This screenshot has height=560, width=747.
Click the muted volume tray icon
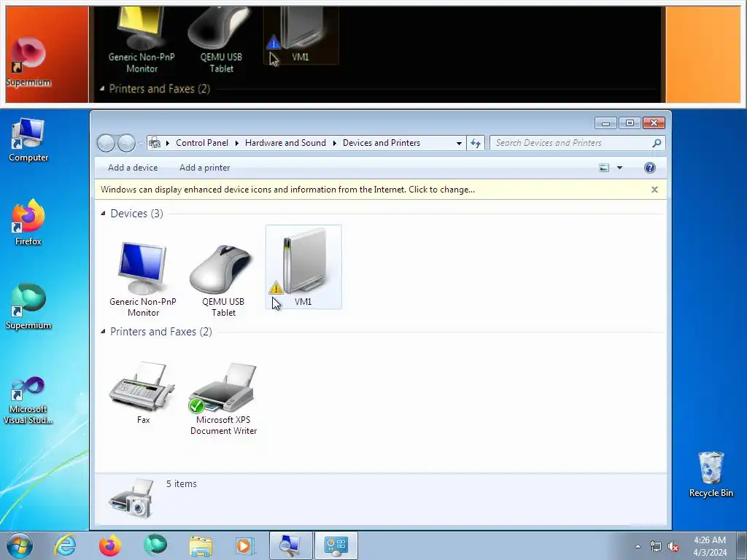pos(673,546)
